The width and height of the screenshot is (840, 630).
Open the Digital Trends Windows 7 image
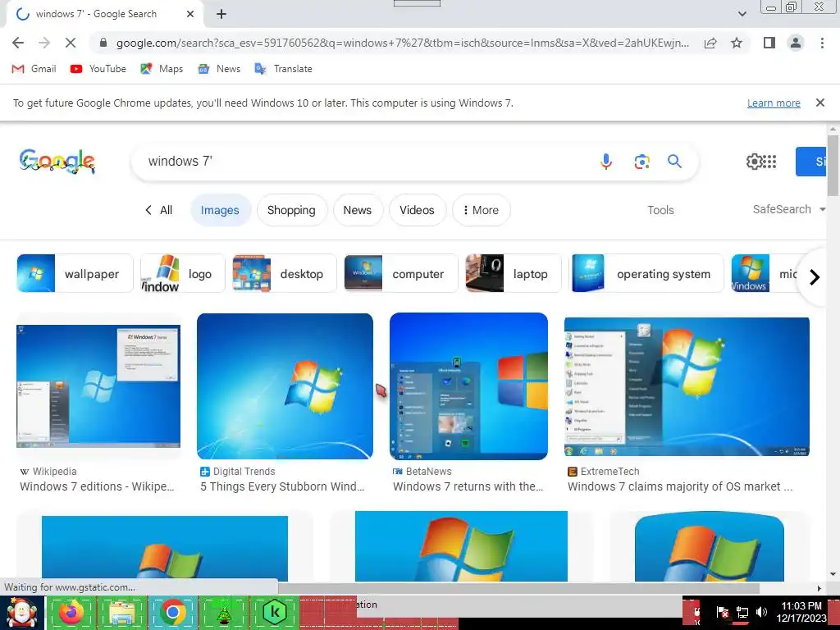(285, 386)
